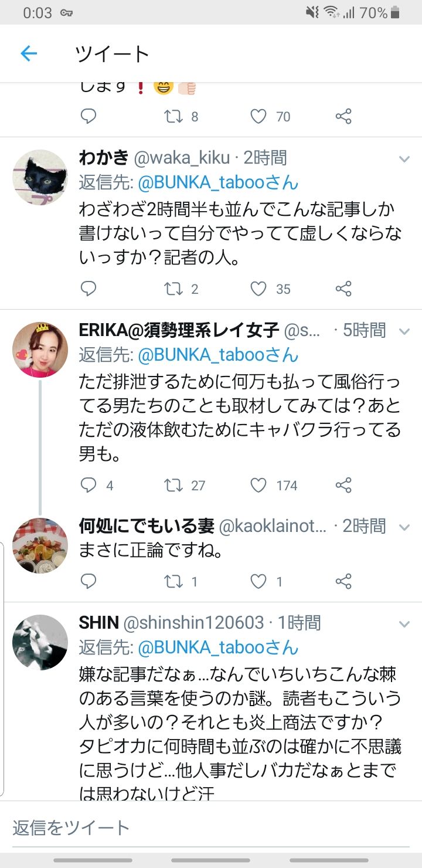Open ERIKA's profile picture
This screenshot has height=868, width=422.
click(40, 350)
